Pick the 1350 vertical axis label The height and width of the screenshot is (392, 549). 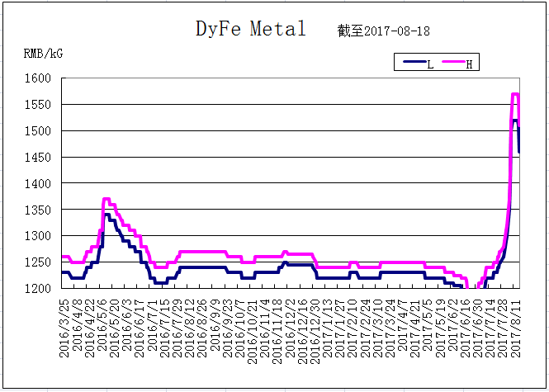point(38,210)
